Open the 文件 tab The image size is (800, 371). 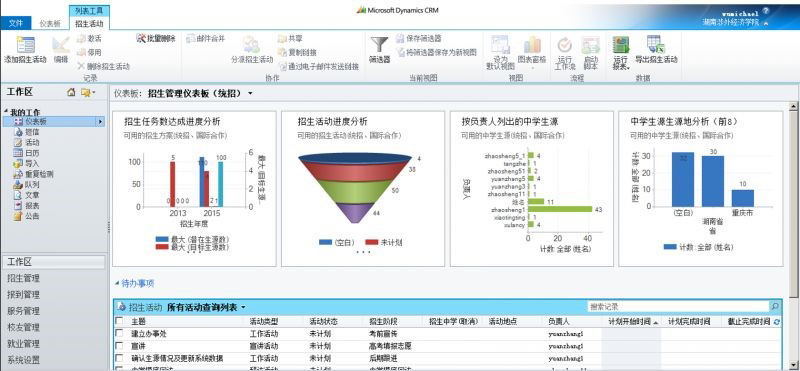[x=16, y=23]
